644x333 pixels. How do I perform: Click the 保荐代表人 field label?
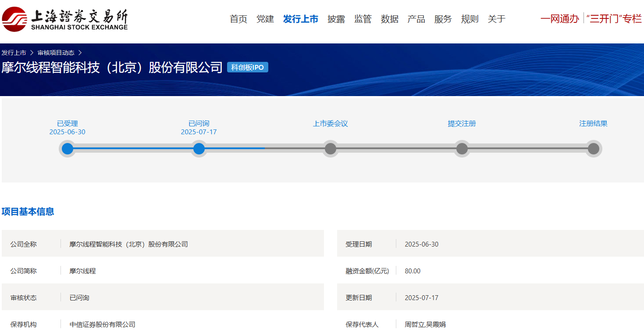pyautogui.click(x=362, y=325)
